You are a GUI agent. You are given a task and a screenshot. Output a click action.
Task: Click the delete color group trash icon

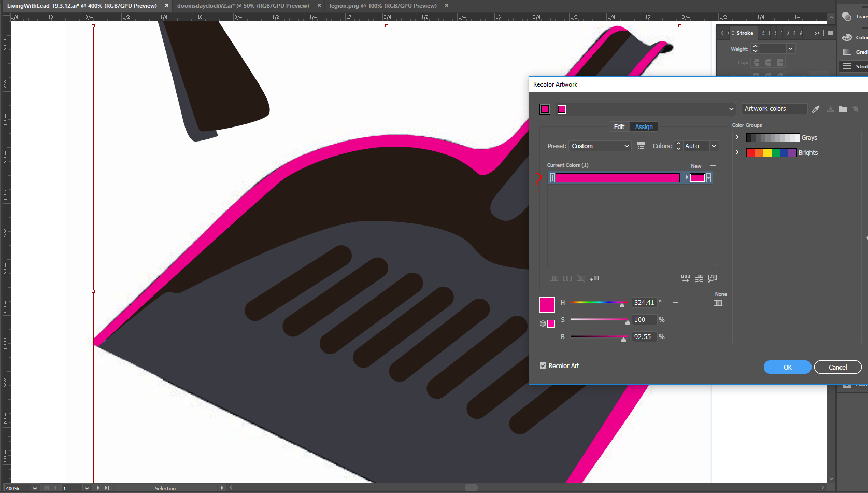[856, 109]
